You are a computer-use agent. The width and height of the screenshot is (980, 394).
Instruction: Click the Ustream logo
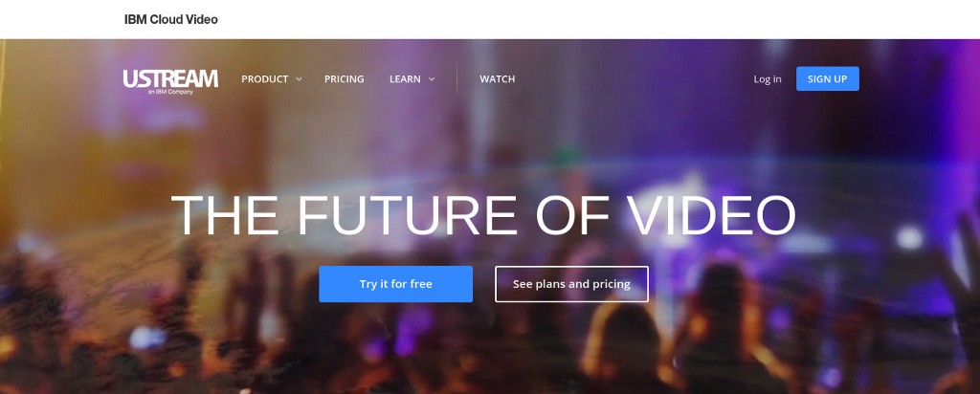point(170,81)
